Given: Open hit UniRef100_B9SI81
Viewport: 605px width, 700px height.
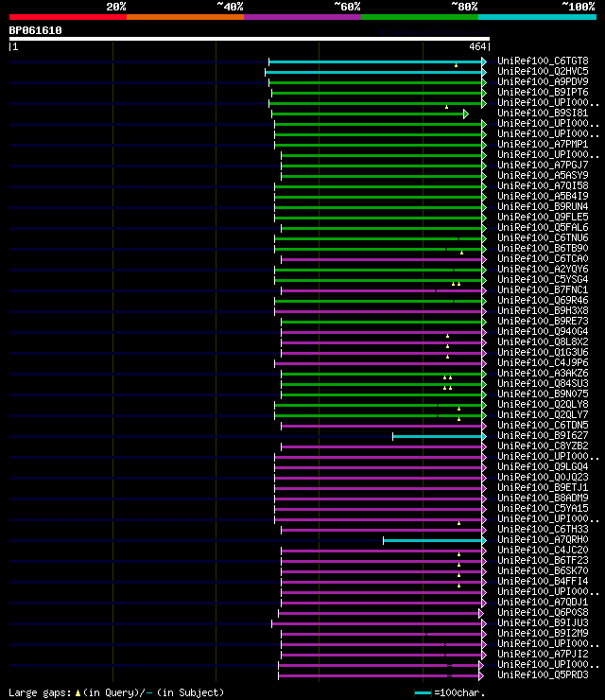Looking at the screenshot, I should tap(543, 113).
